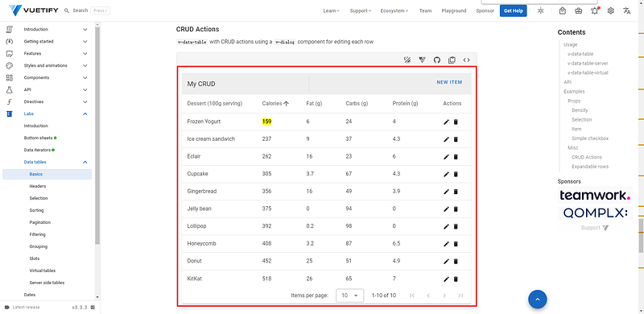
Task: Open the Support dropdown menu
Action: coord(360,10)
